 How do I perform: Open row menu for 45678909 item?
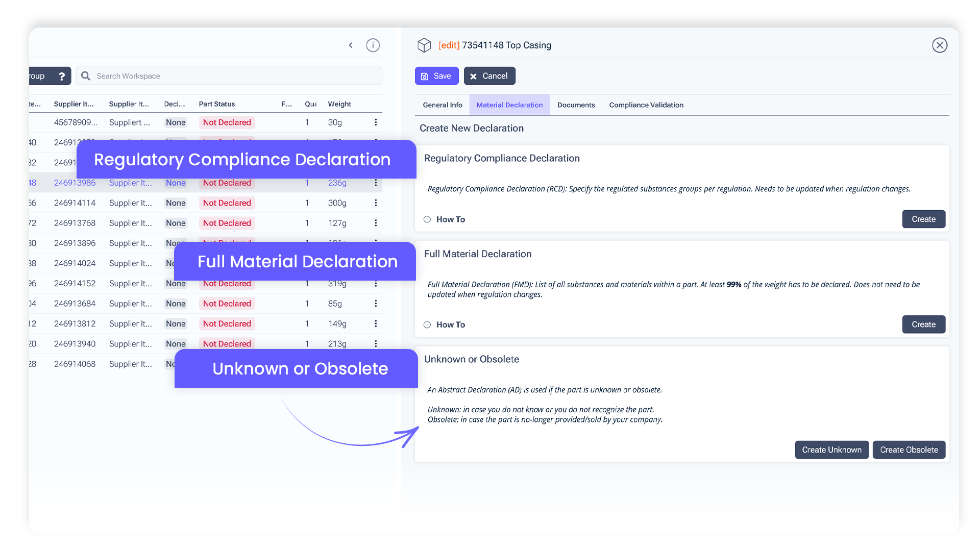pos(376,122)
